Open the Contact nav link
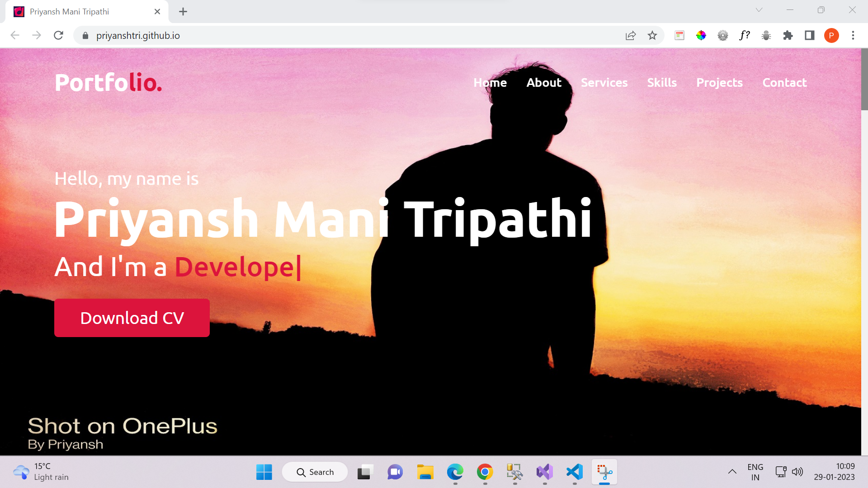Image resolution: width=868 pixels, height=488 pixels. 784,83
